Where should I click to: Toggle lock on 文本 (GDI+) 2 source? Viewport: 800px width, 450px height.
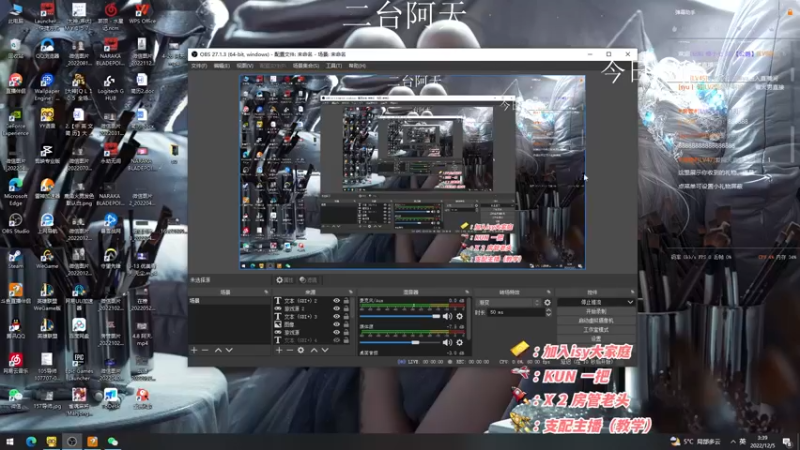(x=346, y=301)
